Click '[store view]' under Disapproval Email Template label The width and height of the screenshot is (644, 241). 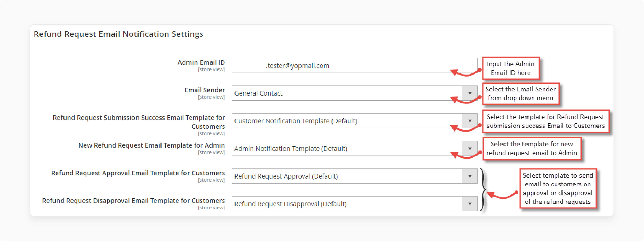tap(211, 208)
